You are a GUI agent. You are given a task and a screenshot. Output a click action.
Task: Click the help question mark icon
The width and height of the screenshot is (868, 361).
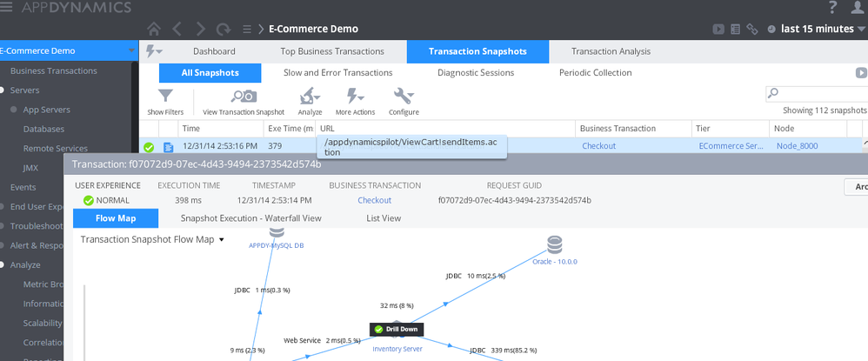point(833,8)
